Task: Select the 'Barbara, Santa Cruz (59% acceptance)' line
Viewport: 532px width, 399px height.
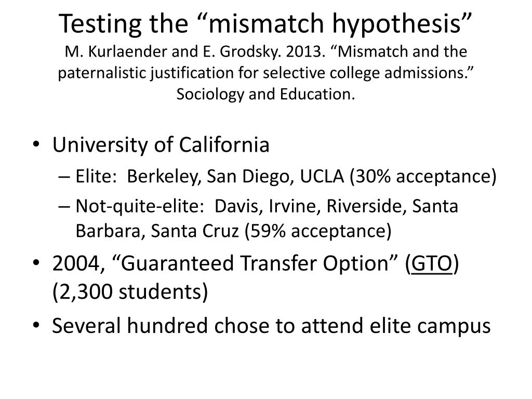Action: [x=233, y=231]
